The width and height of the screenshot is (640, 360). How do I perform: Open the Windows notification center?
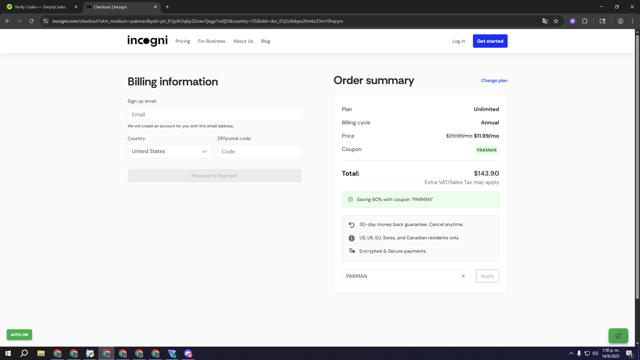pos(629,353)
